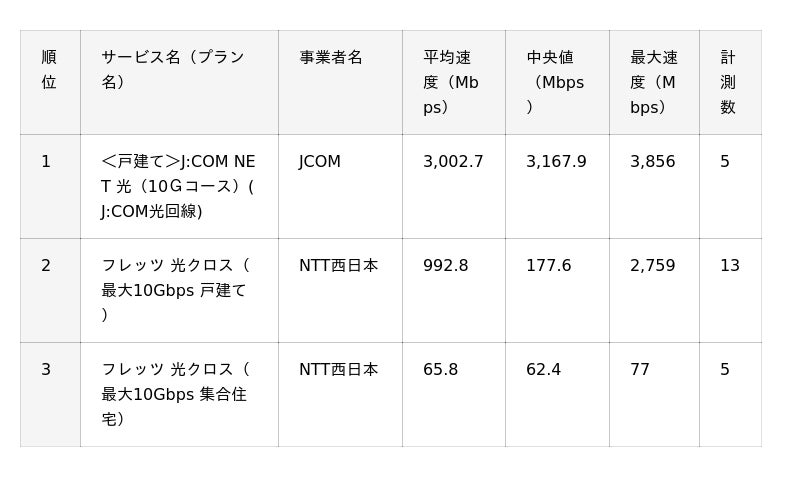
Task: Select the JCOM provider cell
Action: (x=340, y=187)
